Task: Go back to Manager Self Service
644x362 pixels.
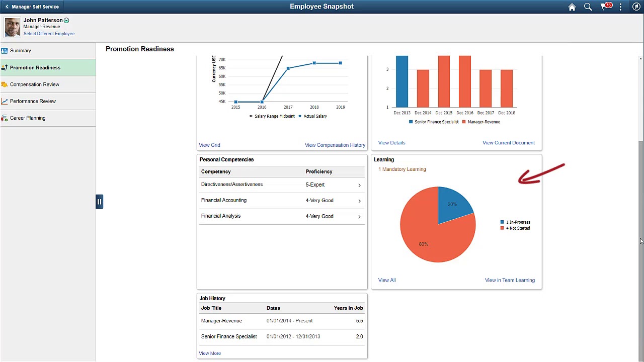Action: pos(32,7)
